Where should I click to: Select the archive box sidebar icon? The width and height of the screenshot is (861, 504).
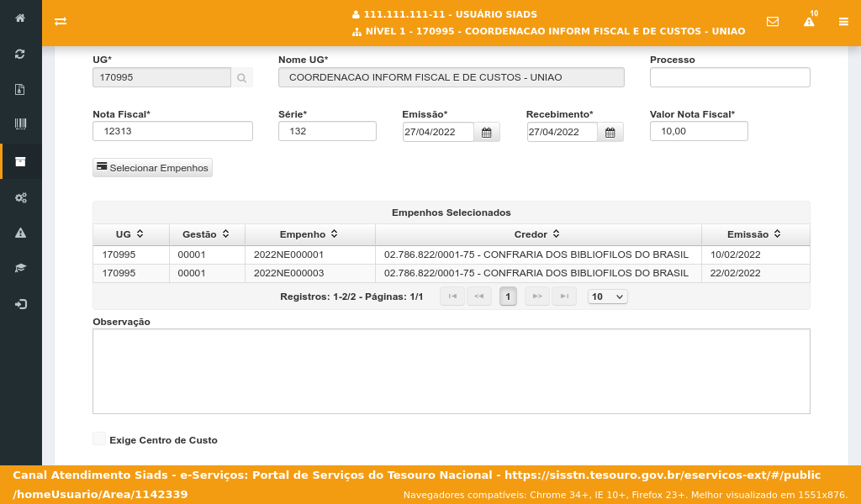[20, 161]
